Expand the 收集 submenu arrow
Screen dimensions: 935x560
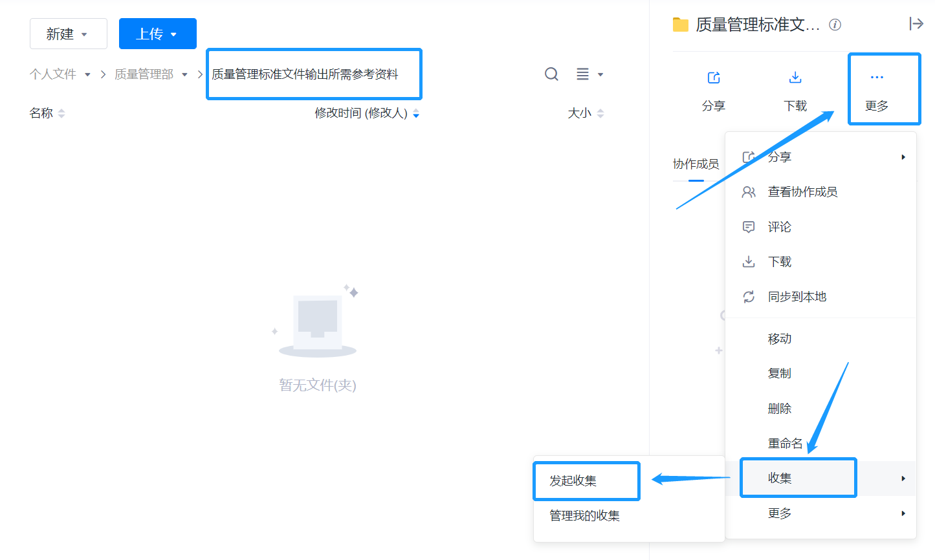[x=903, y=479]
